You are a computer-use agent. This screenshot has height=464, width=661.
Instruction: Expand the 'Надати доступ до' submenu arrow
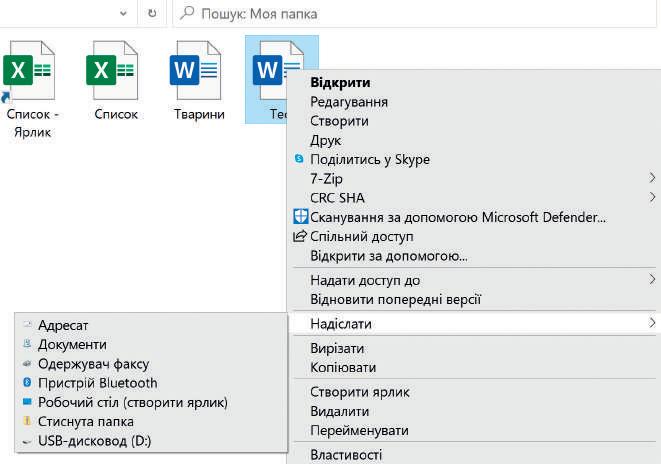(x=652, y=280)
